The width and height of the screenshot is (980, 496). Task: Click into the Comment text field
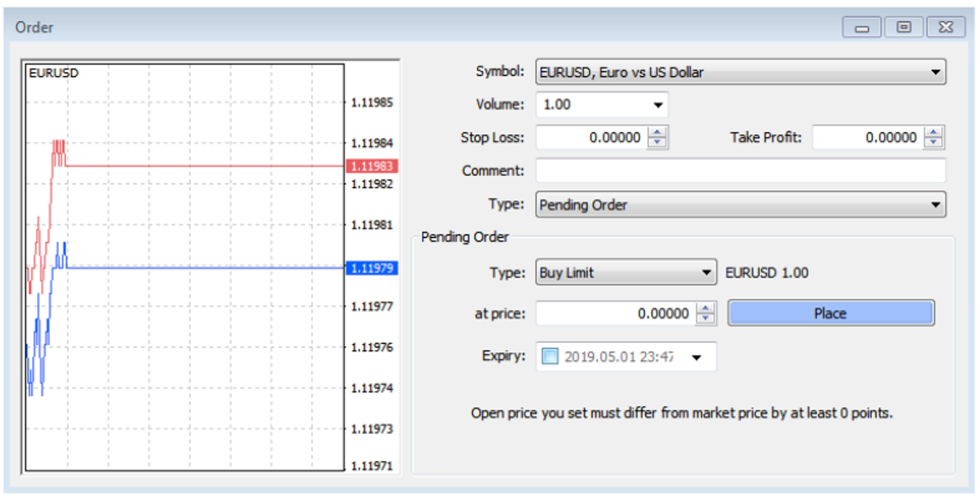[x=740, y=171]
